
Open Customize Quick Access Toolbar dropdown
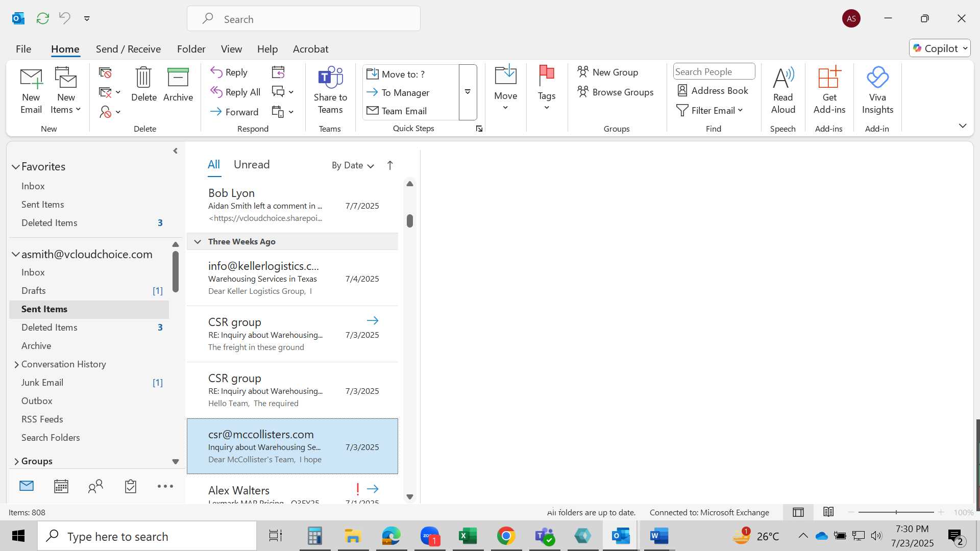click(x=87, y=18)
